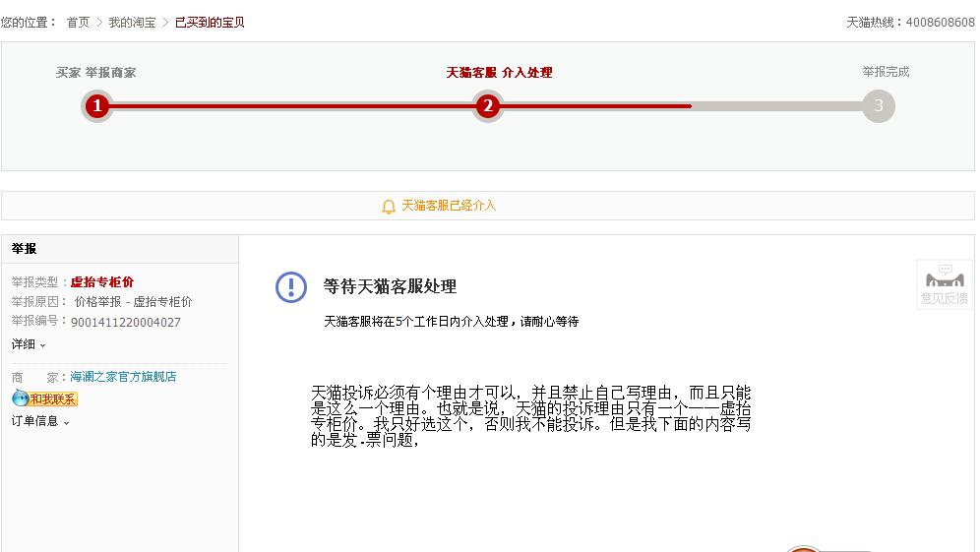Select report number 9001411220004027
The width and height of the screenshot is (980, 552).
click(126, 323)
